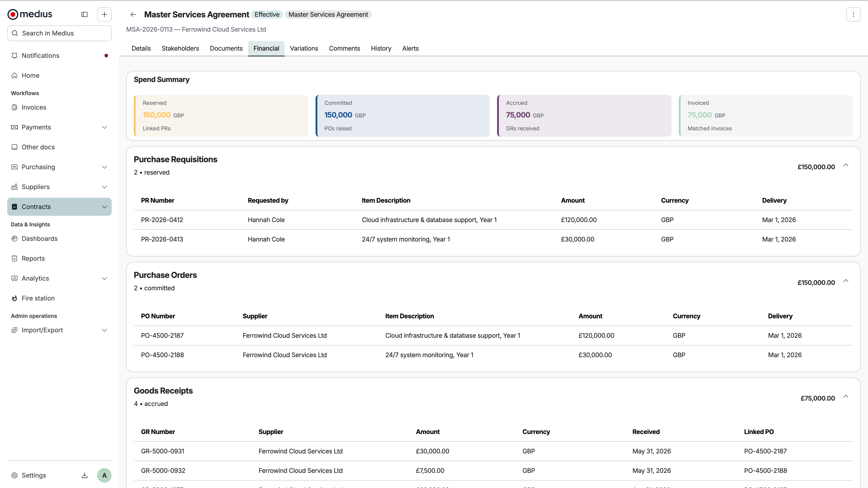Select PR-2026-0413 row number
868x488 pixels.
pyautogui.click(x=162, y=239)
